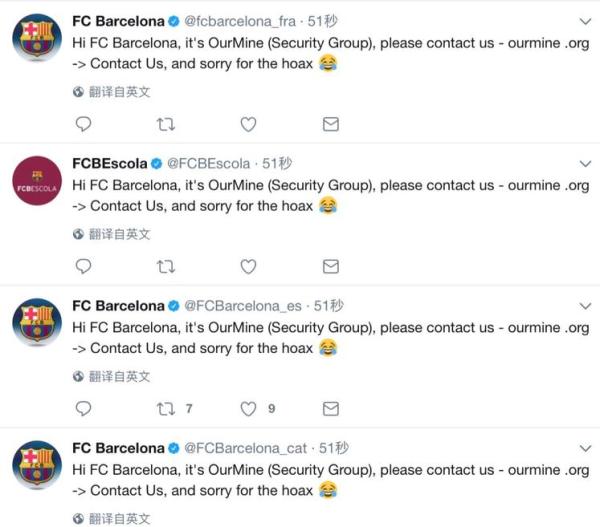
Task: Retweet the @FCBarcelona_es tweet with 7 retweets
Action: click(167, 408)
